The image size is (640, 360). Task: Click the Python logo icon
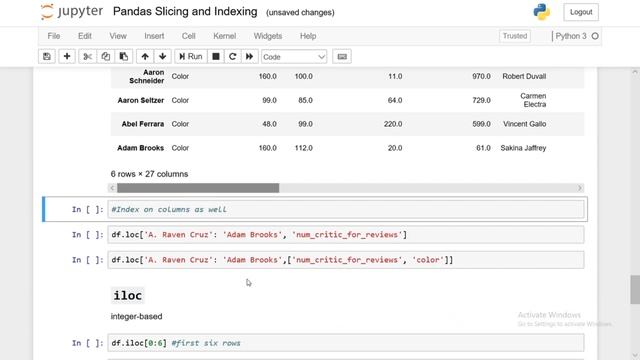pyautogui.click(x=542, y=12)
